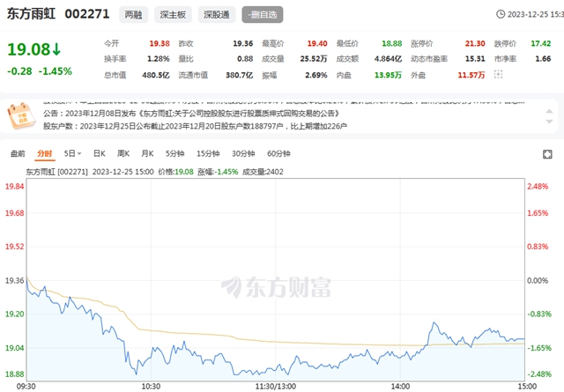Click the 内盘 value 13.95万

point(388,75)
